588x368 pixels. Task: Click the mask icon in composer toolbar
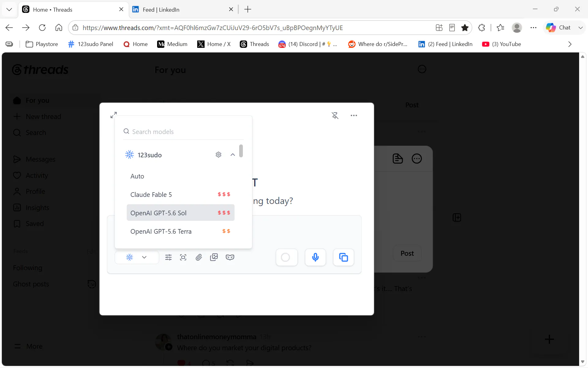tap(230, 257)
